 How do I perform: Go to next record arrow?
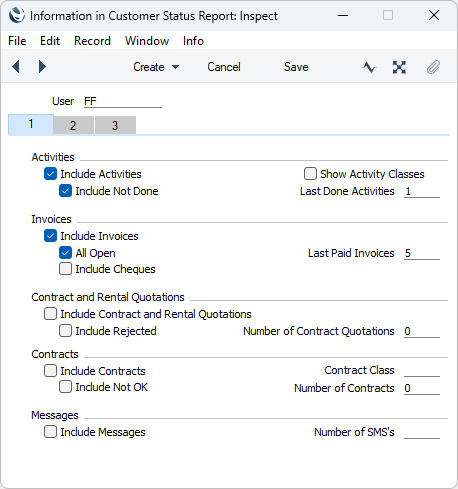tap(42, 67)
